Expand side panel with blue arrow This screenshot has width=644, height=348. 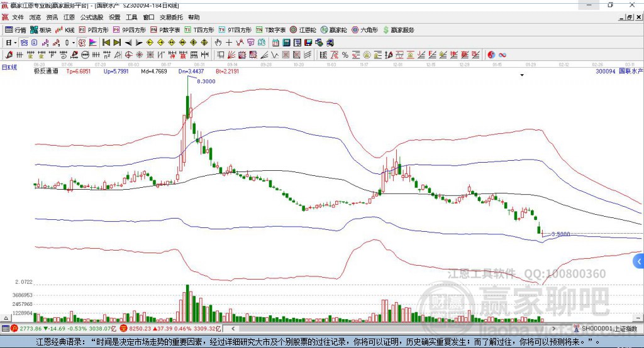(639, 261)
